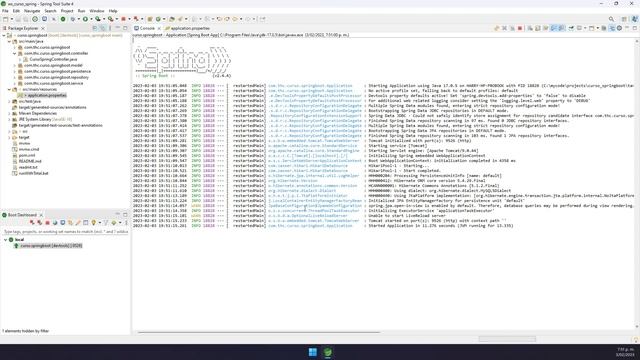Click the light bulb icon in Boot Dashboard
Screen dimensions: 640x360
[93, 223]
